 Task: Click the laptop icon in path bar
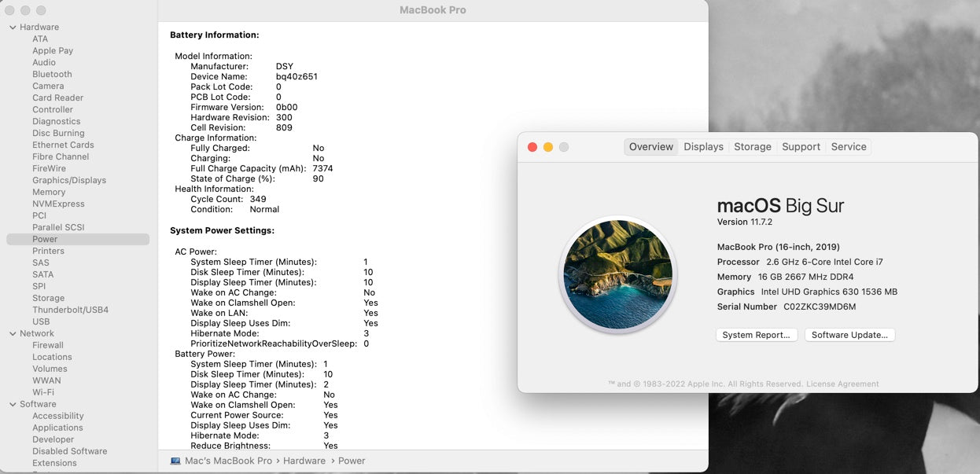pos(175,461)
